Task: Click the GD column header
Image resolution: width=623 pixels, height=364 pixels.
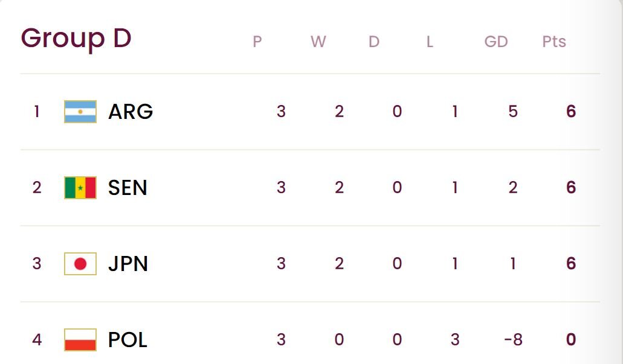Action: tap(496, 41)
